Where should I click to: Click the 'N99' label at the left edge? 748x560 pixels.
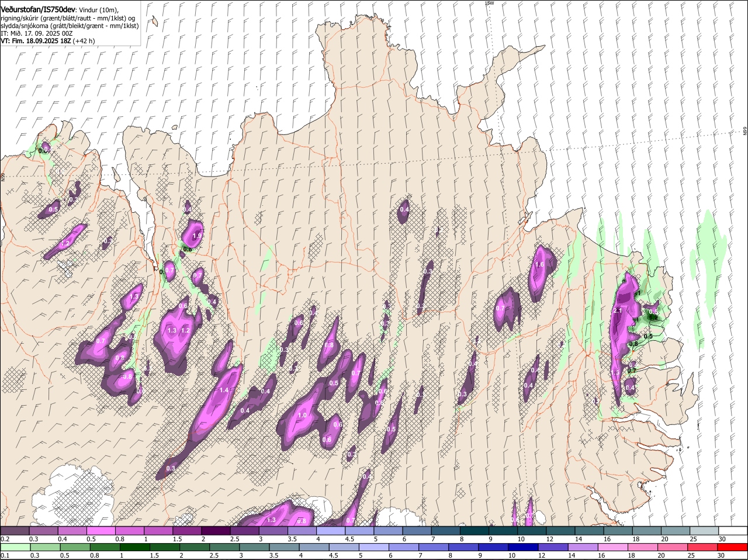[x=3, y=176]
